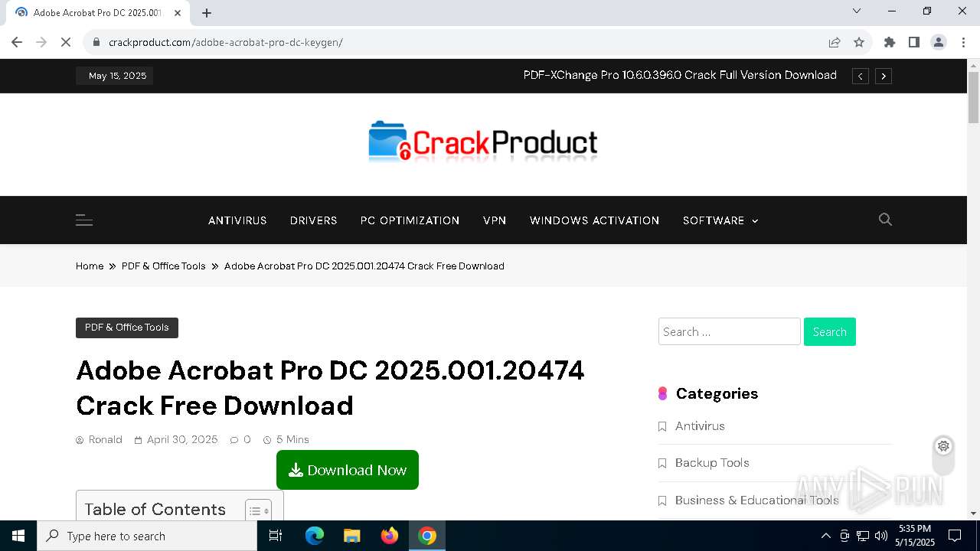The height and width of the screenshot is (551, 980).
Task: Go to Home breadcrumb
Action: tap(90, 266)
